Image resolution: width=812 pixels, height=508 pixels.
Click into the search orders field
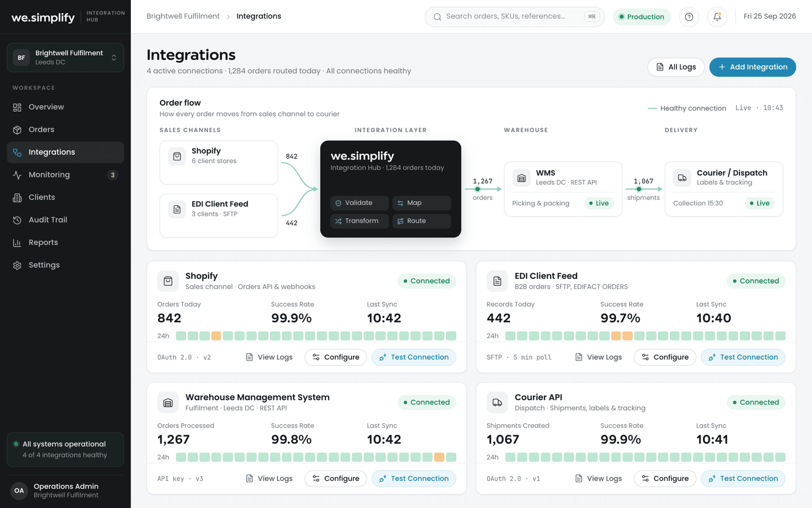(x=515, y=17)
